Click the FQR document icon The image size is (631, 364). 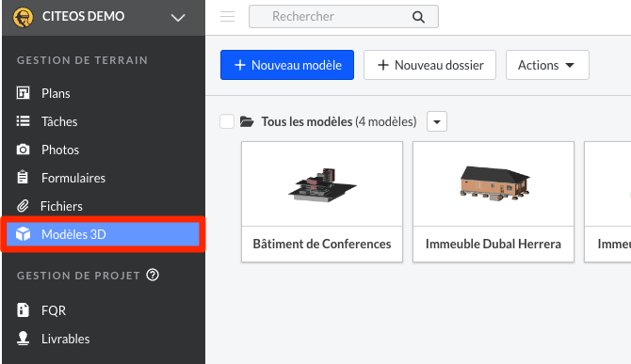pos(23,310)
